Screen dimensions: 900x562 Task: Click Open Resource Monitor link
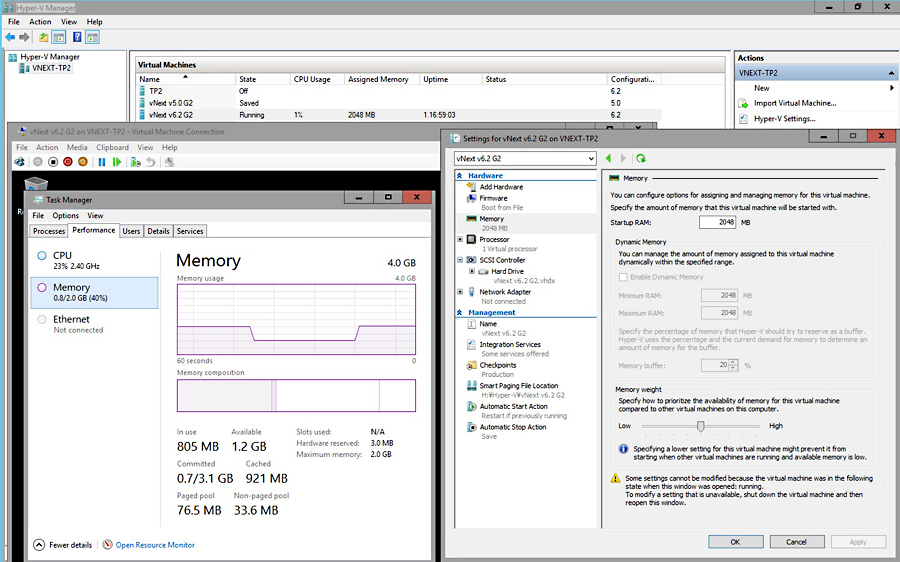click(155, 545)
